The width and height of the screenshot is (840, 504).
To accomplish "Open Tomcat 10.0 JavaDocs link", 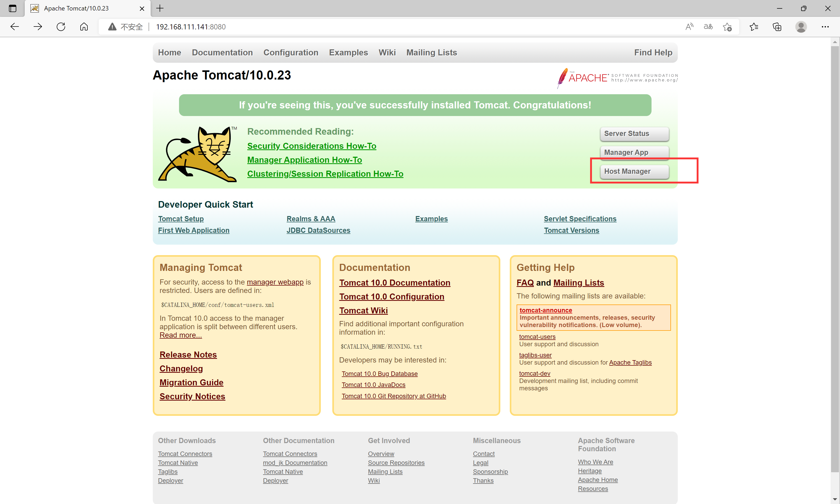I will tap(374, 385).
